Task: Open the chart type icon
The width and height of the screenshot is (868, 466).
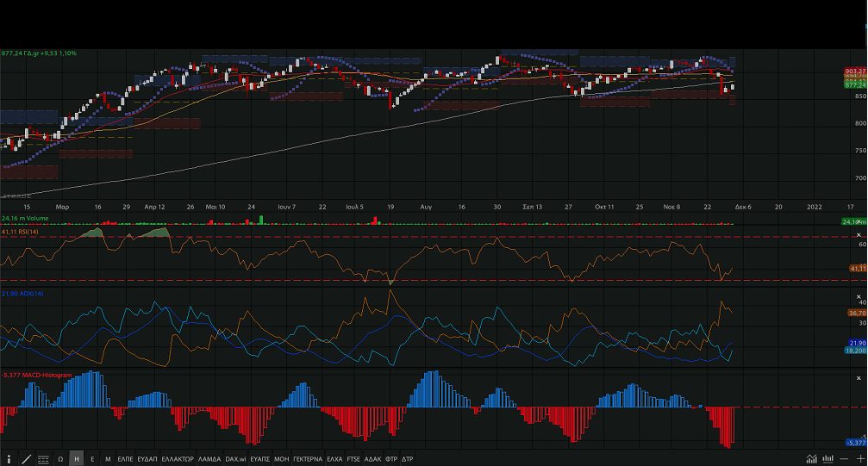Action: pyautogui.click(x=811, y=459)
